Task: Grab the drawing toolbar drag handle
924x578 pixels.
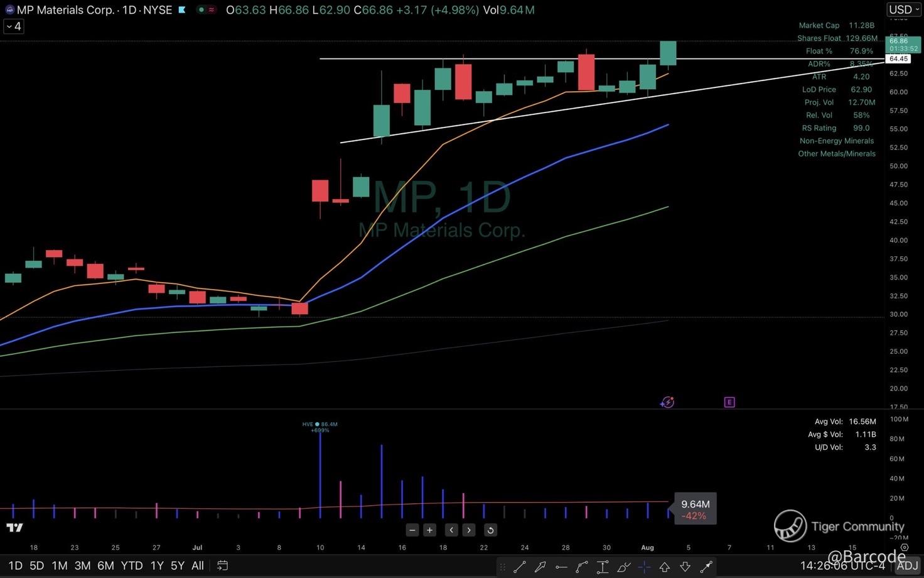Action: point(503,566)
